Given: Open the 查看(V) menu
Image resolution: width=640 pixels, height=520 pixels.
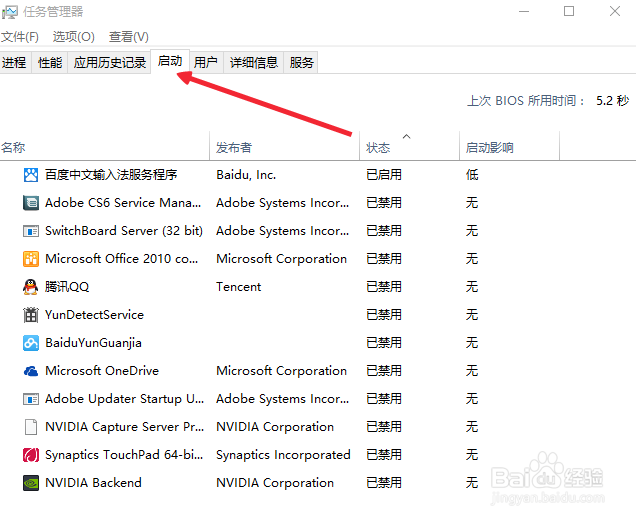Looking at the screenshot, I should [x=129, y=37].
